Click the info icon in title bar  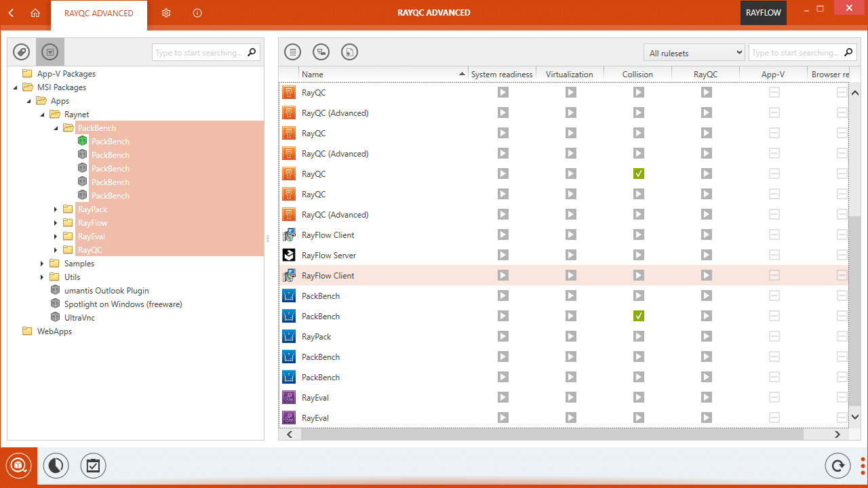(197, 13)
